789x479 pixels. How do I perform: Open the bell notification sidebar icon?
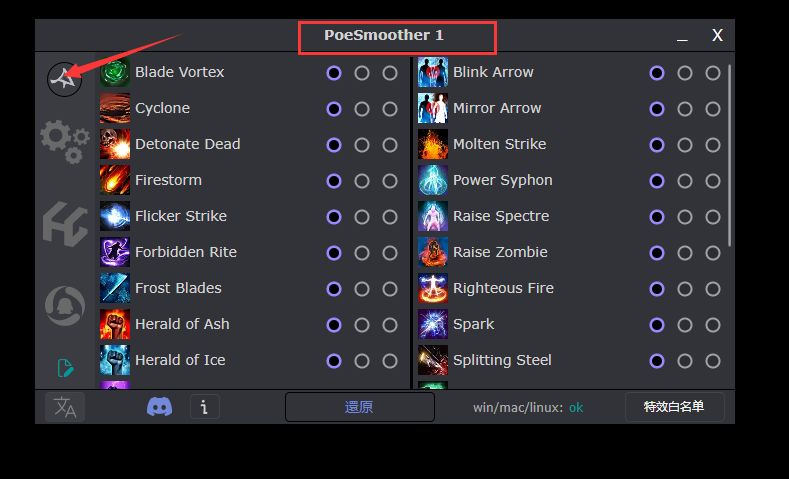[x=65, y=305]
